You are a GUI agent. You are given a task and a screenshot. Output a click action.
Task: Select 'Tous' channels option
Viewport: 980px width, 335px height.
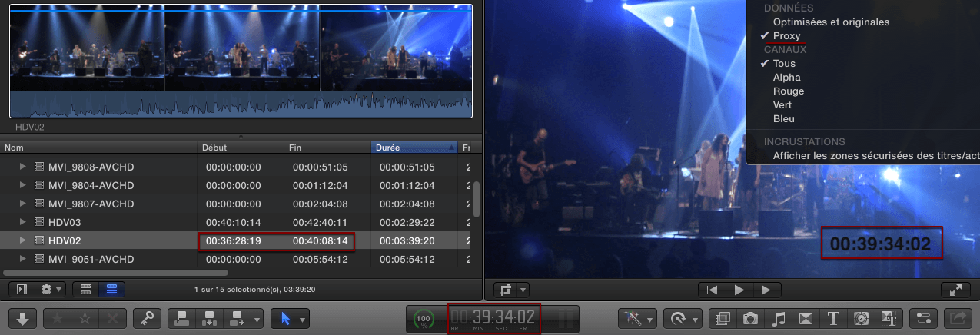tap(784, 64)
